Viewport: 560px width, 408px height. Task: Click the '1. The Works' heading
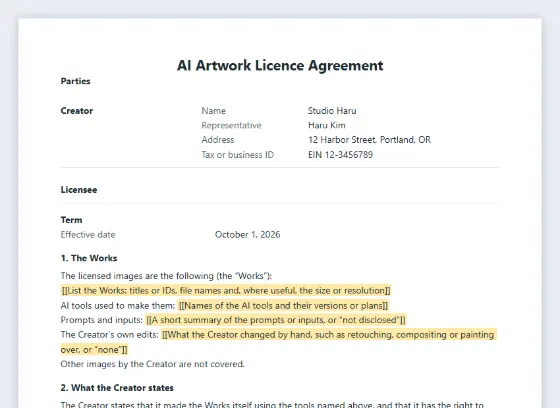pyautogui.click(x=89, y=258)
